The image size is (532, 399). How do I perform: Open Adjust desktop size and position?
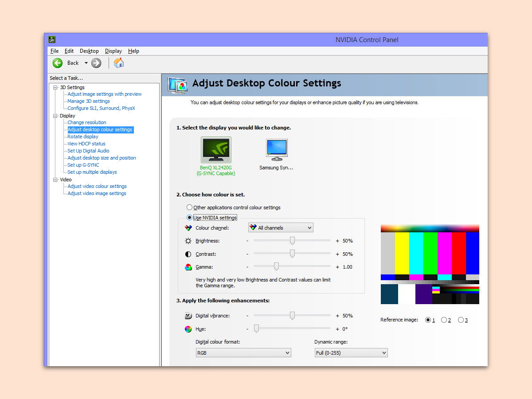[x=102, y=158]
